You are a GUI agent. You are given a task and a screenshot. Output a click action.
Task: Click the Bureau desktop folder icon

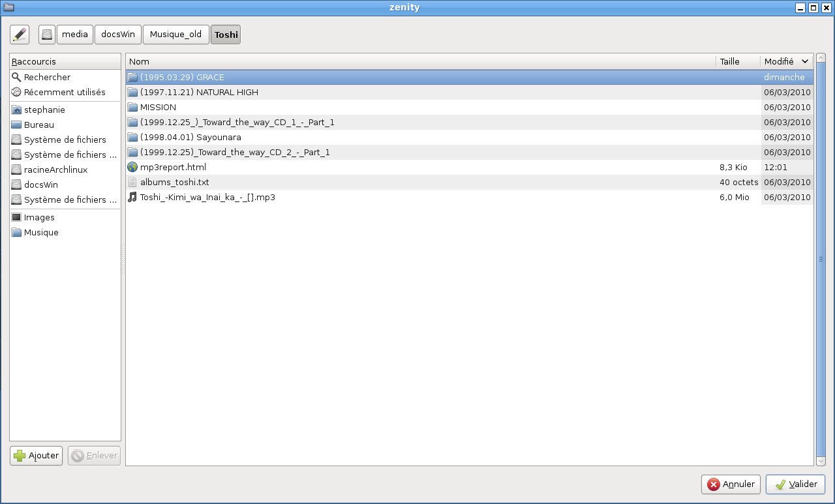tap(16, 125)
